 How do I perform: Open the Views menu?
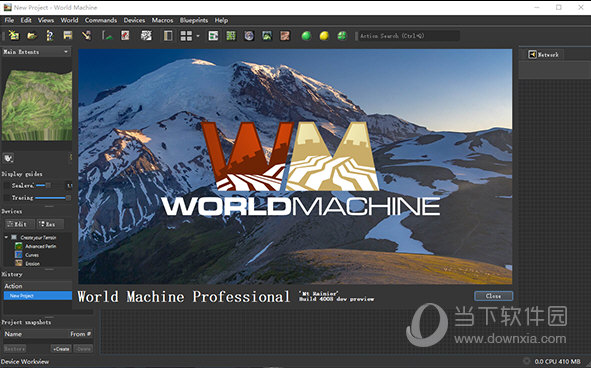pos(46,20)
